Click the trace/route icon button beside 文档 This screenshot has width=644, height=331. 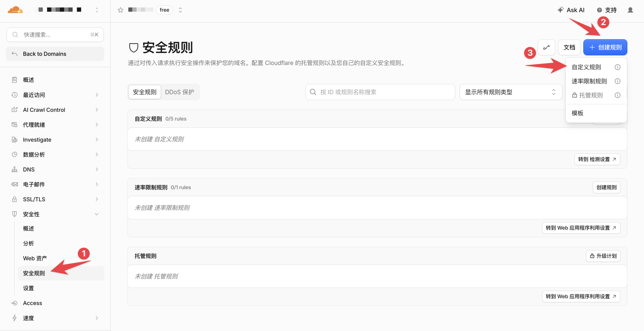click(x=546, y=47)
